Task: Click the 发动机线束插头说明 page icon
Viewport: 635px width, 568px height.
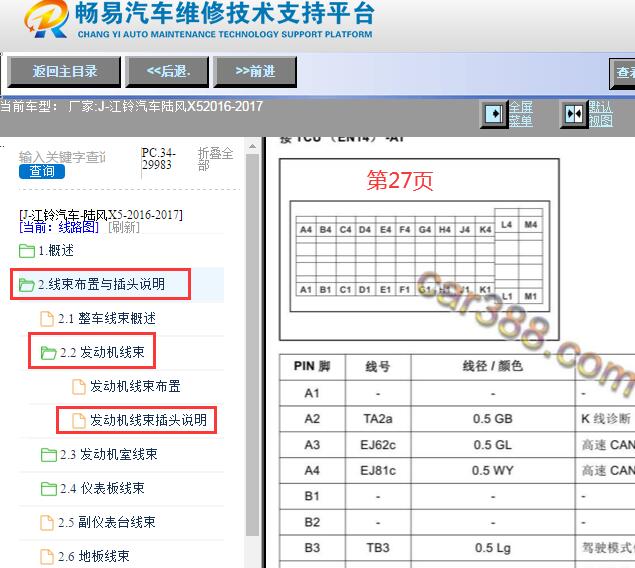Action: pos(79,421)
